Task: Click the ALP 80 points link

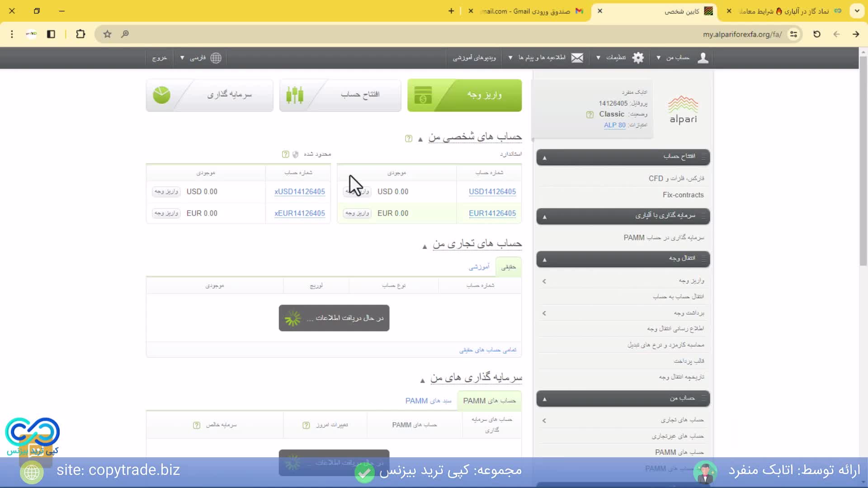Action: click(614, 125)
